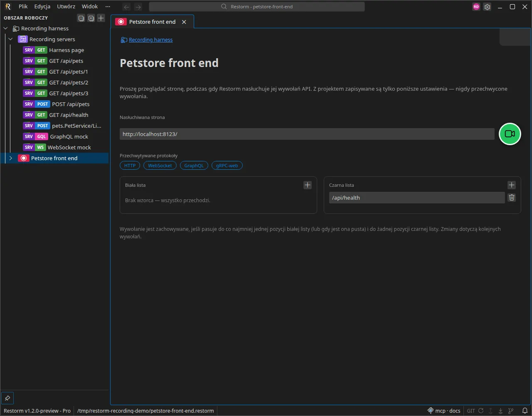Add a pattern to Biała lista

tap(308, 185)
